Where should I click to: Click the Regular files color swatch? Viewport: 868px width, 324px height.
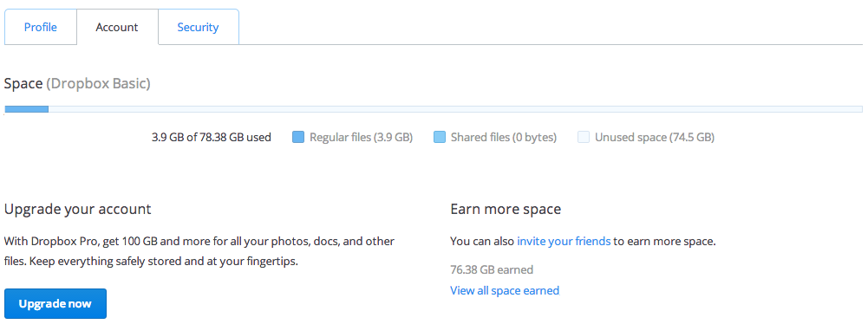[297, 137]
